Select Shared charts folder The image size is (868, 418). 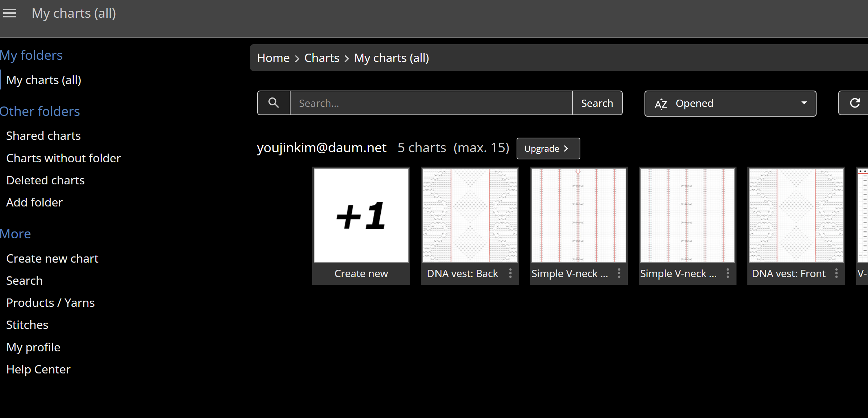43,136
